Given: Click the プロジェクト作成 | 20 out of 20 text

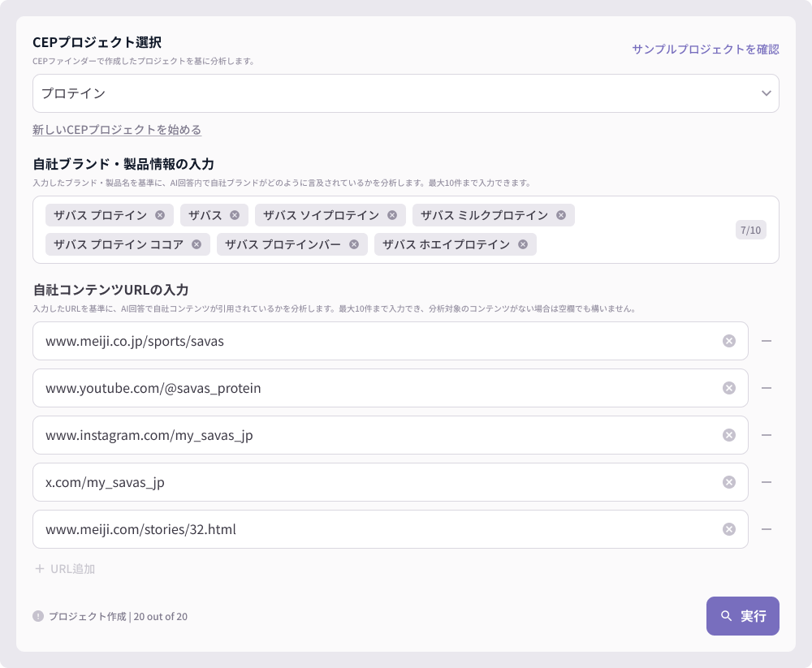Looking at the screenshot, I should point(118,616).
